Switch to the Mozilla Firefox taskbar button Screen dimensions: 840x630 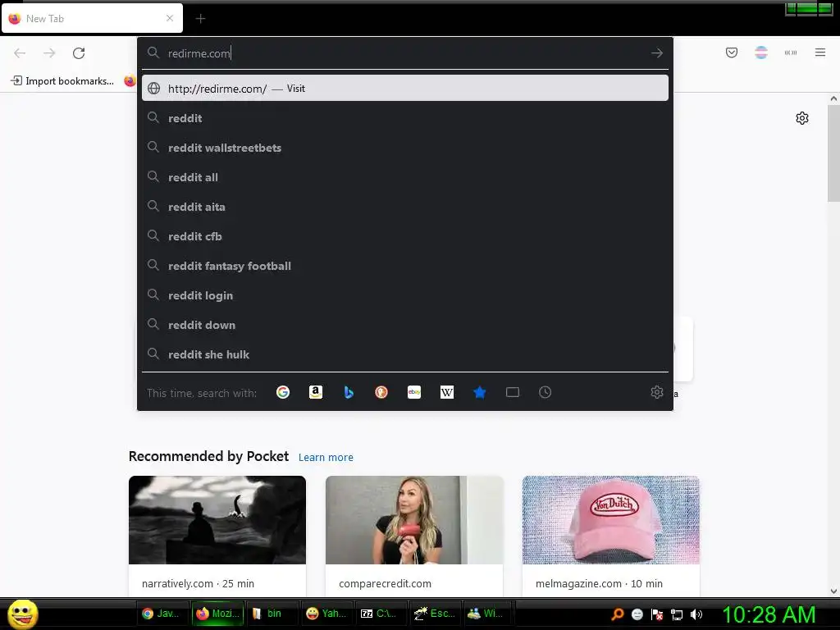(217, 614)
